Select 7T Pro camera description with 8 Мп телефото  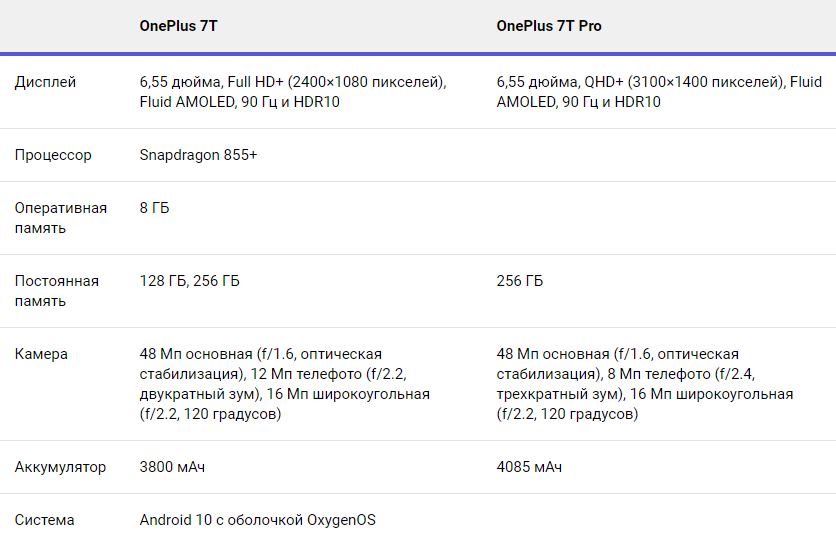point(645,384)
